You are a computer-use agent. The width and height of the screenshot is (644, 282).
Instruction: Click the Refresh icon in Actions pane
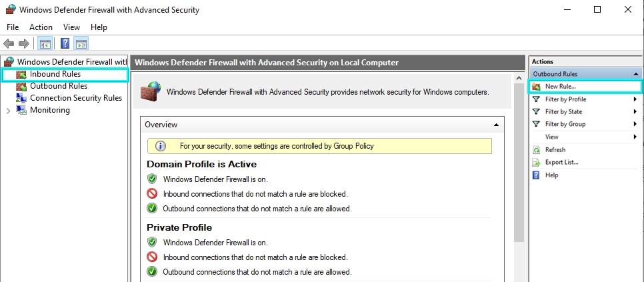[x=537, y=150]
